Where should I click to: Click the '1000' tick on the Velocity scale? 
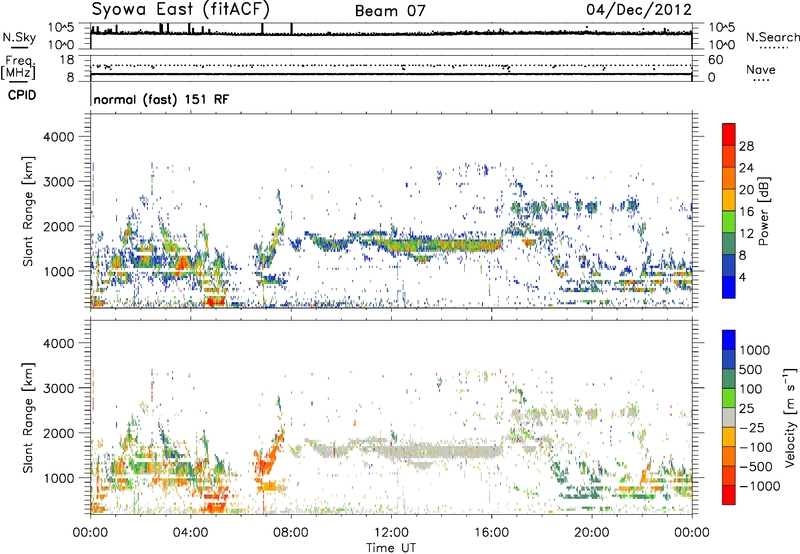click(x=755, y=350)
